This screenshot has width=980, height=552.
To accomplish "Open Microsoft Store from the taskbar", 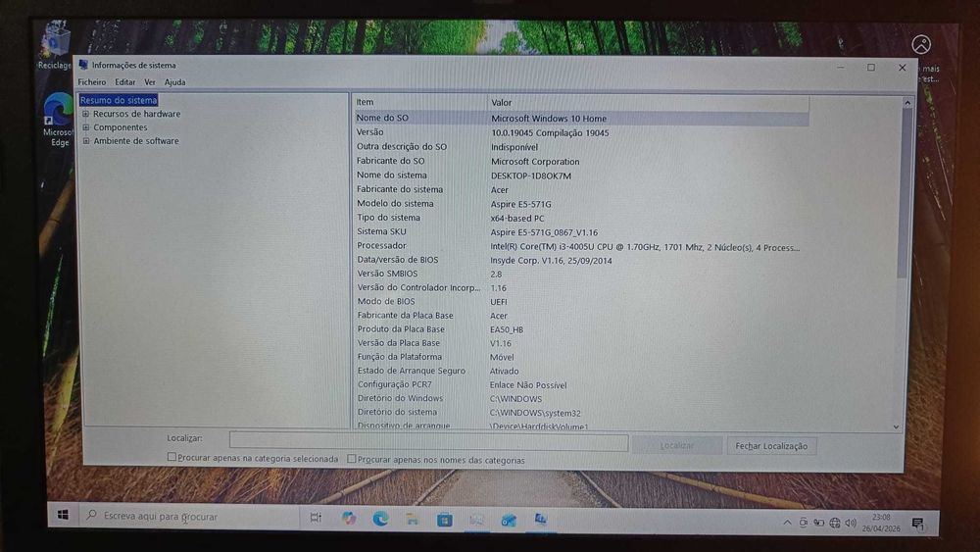I will tap(444, 520).
